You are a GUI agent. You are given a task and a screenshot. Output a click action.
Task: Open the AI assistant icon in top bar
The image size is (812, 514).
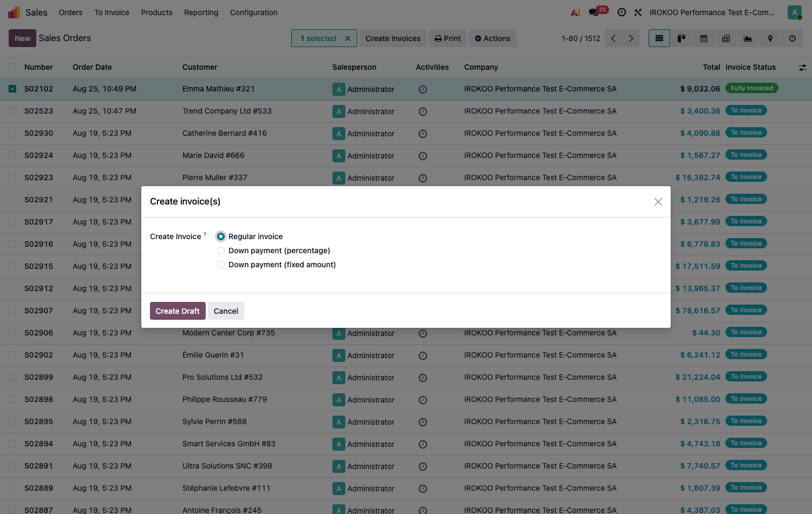click(575, 12)
